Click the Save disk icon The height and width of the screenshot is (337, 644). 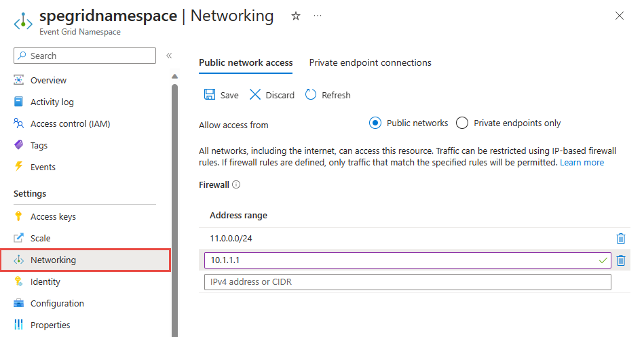click(210, 95)
